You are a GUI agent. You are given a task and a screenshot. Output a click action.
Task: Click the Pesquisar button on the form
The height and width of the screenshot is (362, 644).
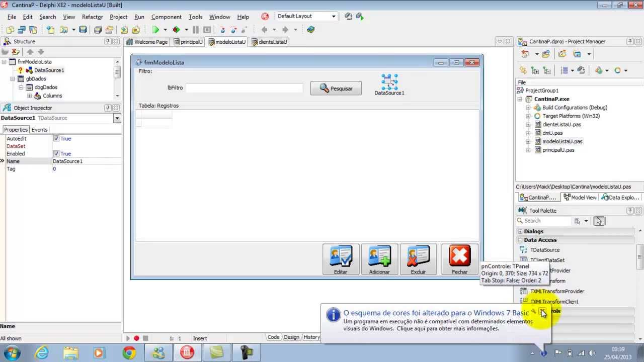336,88
